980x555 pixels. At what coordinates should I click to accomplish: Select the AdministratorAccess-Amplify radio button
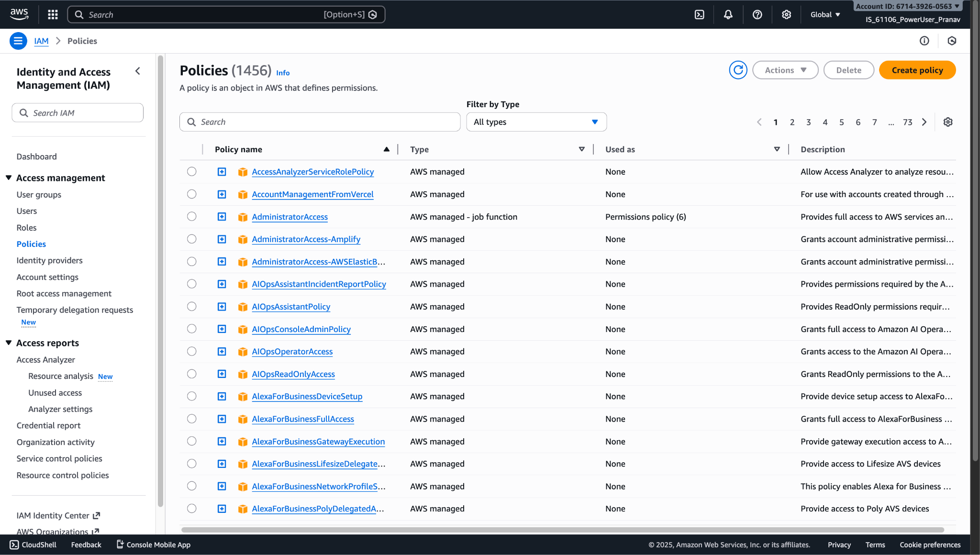click(191, 239)
